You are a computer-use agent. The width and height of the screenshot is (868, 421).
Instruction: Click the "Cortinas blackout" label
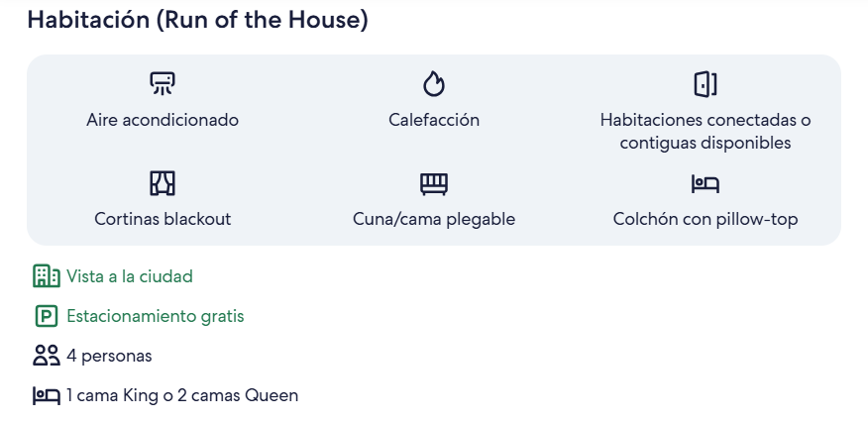163,219
